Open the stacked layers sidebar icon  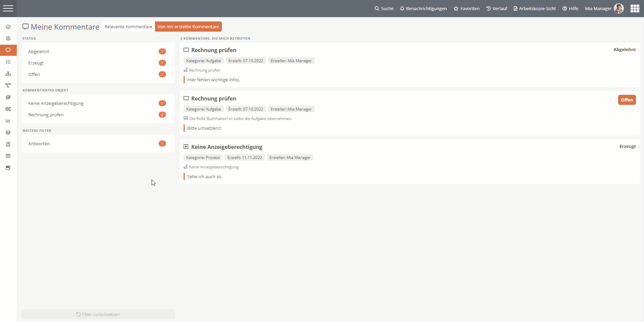click(8, 132)
